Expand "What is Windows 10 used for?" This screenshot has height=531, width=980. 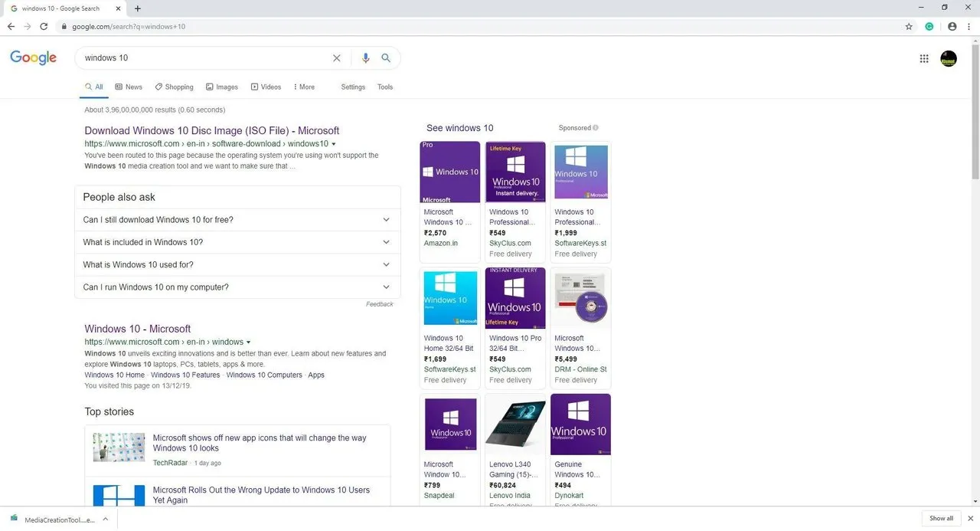point(237,264)
